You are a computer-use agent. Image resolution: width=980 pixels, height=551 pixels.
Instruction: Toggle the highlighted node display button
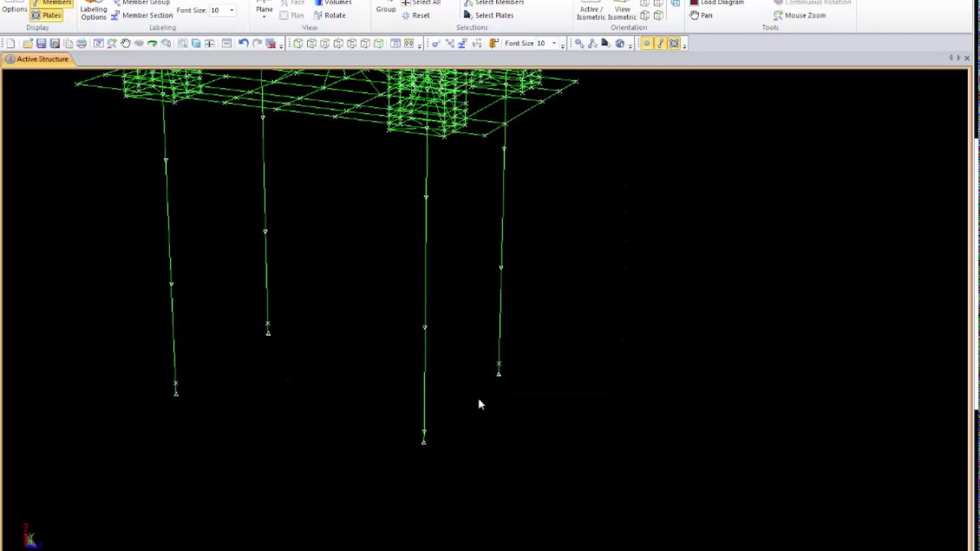(647, 44)
